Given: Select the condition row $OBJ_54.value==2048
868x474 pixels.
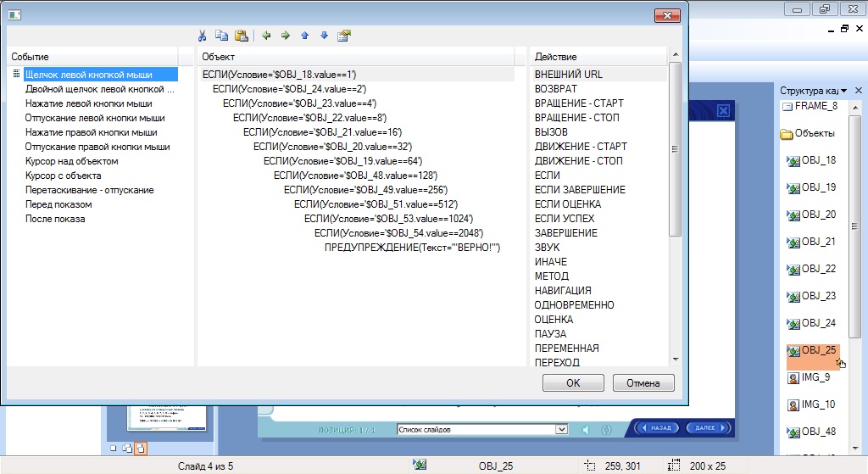Looking at the screenshot, I should click(x=398, y=232).
